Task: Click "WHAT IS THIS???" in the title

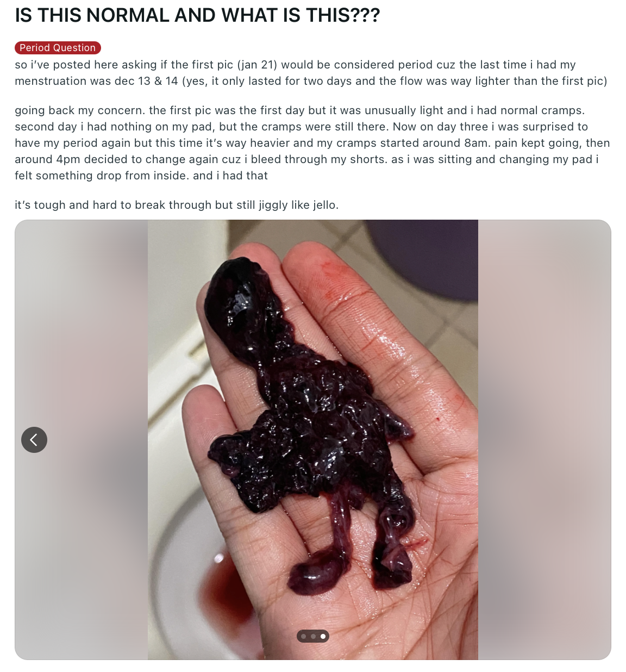Action: pos(301,15)
